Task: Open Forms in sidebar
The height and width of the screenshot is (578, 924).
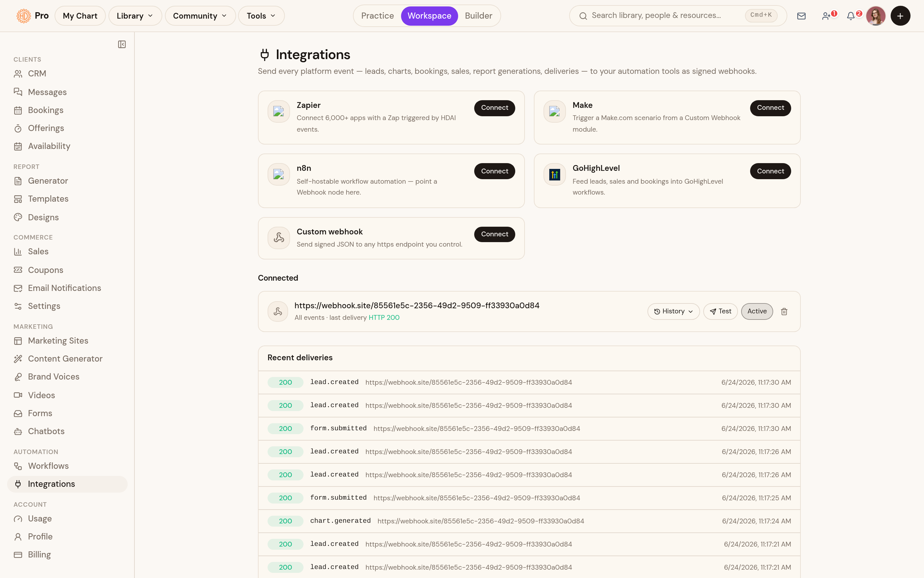Action: [x=67, y=413]
